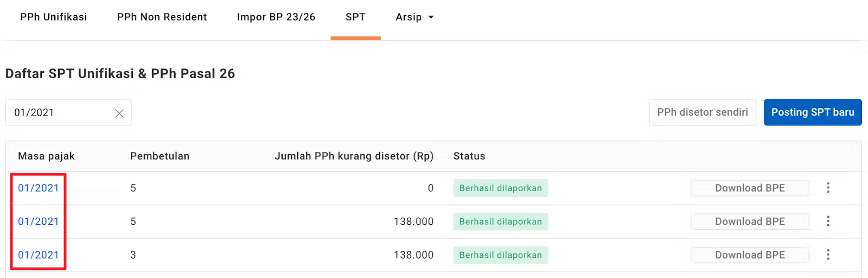Click the Pembetulan column header

coord(159,156)
